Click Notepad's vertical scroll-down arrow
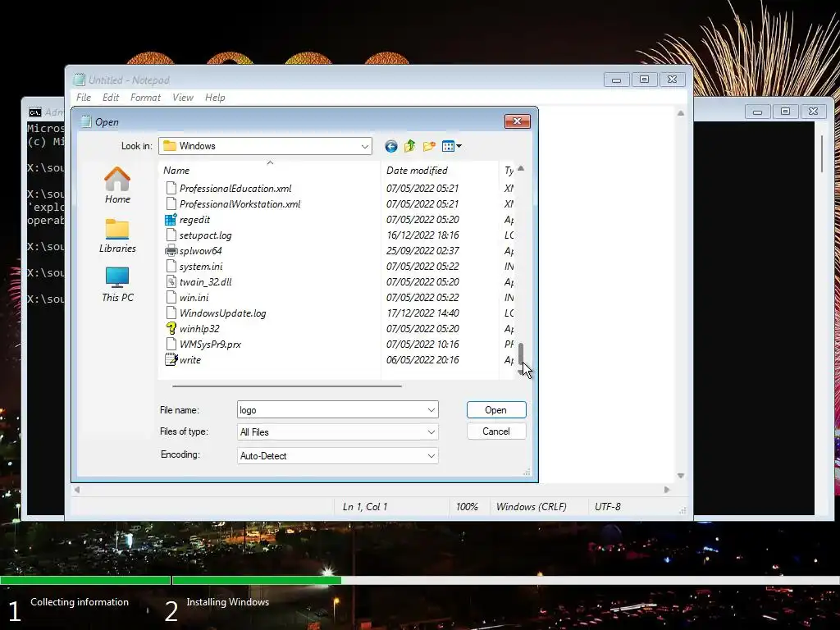 [x=680, y=476]
